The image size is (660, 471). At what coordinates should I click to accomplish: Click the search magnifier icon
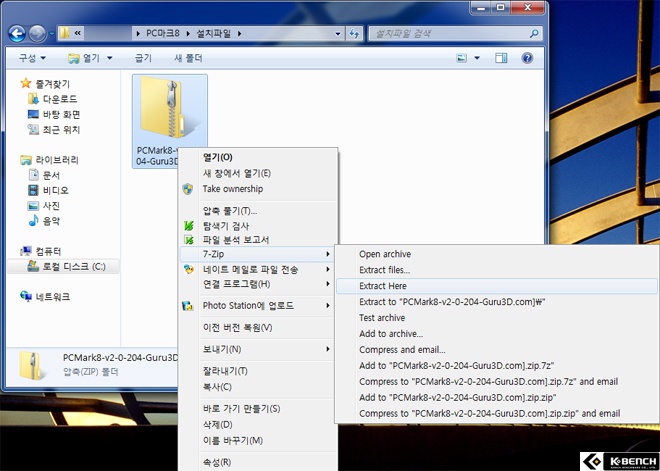534,34
